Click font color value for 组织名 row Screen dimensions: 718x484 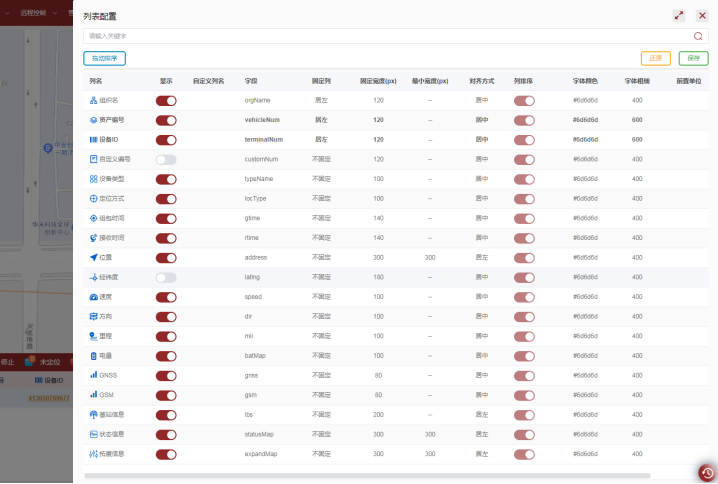[585, 100]
